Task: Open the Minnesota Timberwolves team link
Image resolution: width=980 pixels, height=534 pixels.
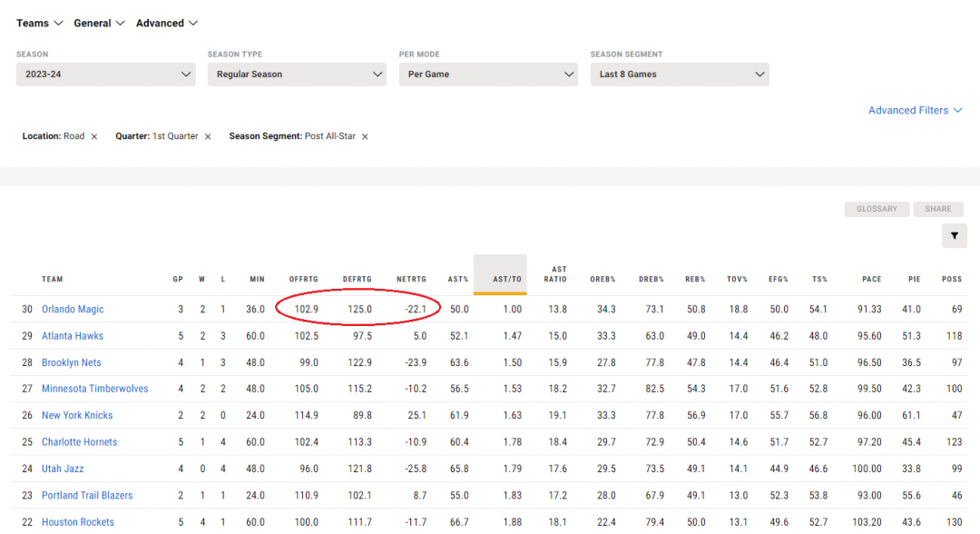Action: tap(95, 389)
